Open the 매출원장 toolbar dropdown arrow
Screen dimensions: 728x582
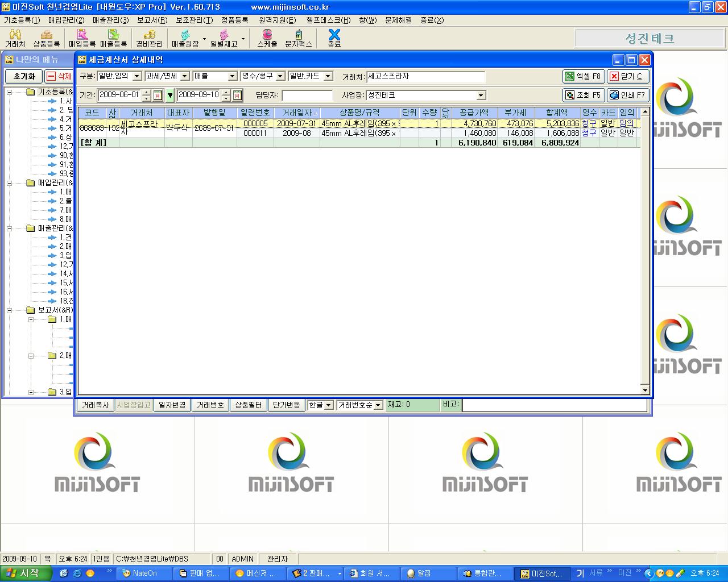coord(204,39)
